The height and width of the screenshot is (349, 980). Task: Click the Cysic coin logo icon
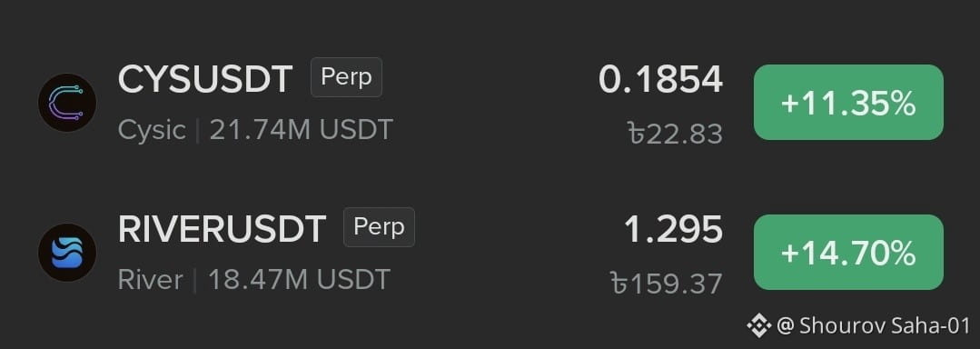67,103
